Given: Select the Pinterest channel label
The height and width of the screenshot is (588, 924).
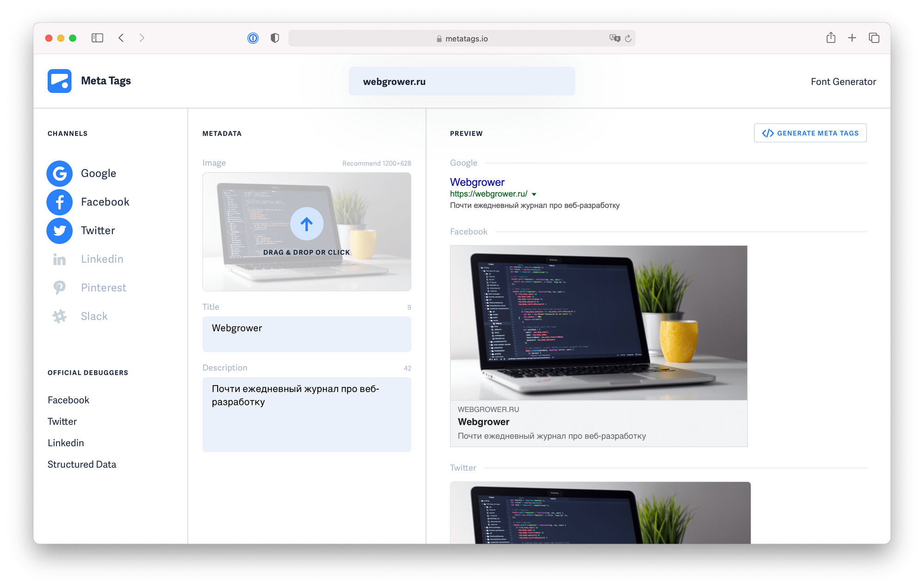Looking at the screenshot, I should click(103, 288).
